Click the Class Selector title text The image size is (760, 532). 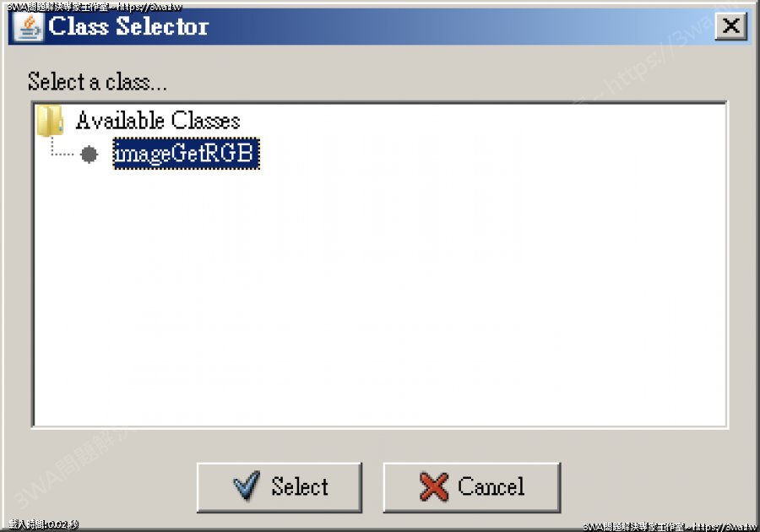pos(128,26)
